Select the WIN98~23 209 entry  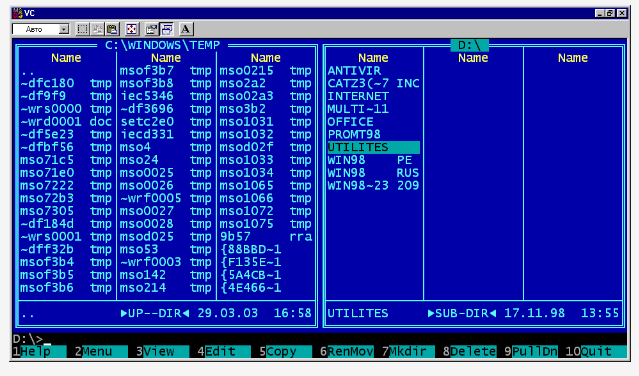point(373,185)
